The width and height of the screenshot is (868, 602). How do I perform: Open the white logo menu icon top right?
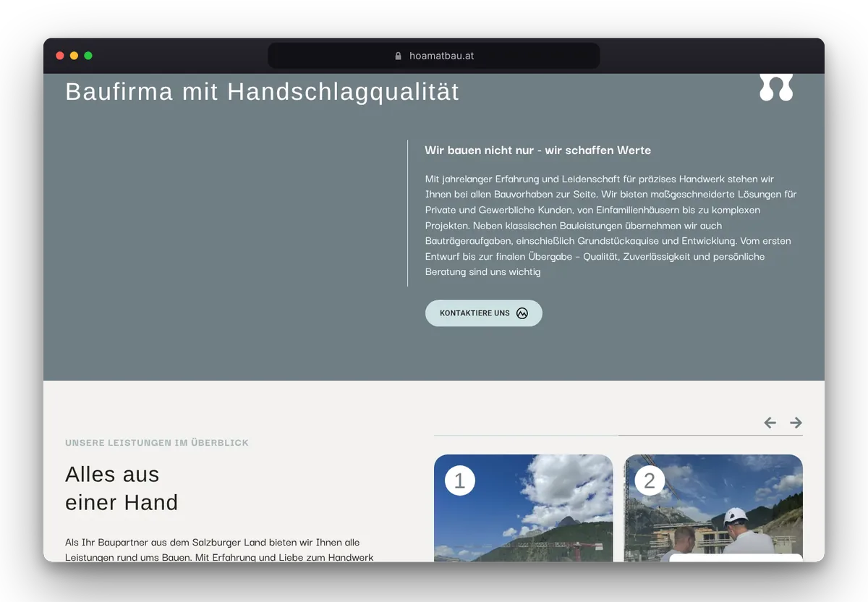pos(776,88)
